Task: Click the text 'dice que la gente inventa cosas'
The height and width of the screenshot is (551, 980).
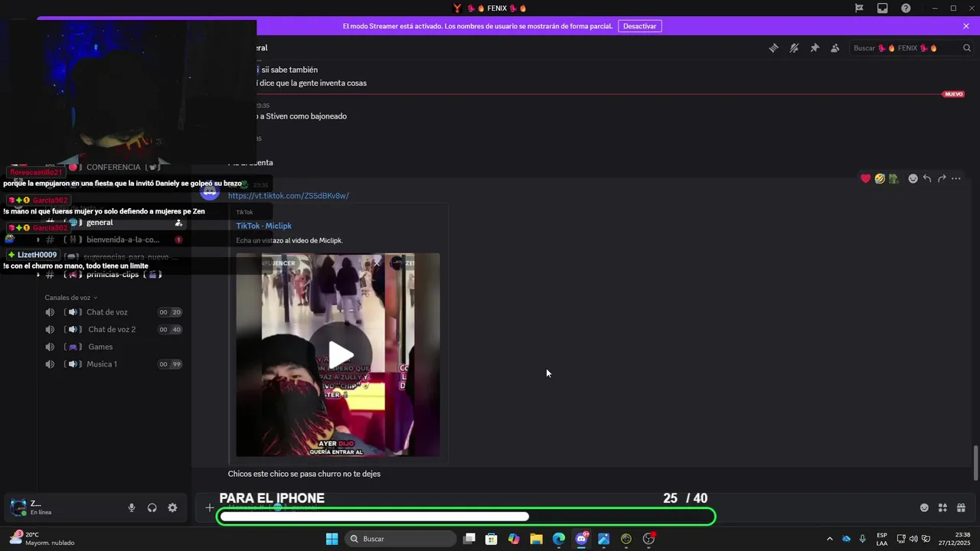Action: coord(314,83)
